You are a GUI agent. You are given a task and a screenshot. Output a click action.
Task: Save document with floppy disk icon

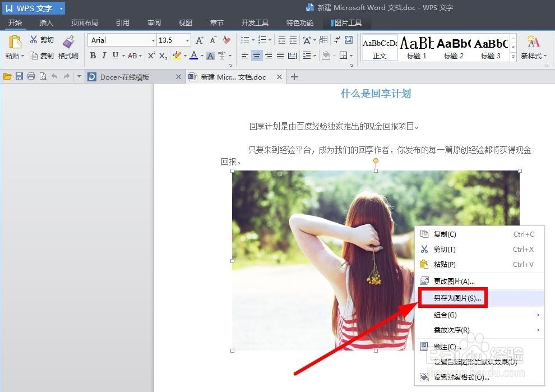[19, 76]
